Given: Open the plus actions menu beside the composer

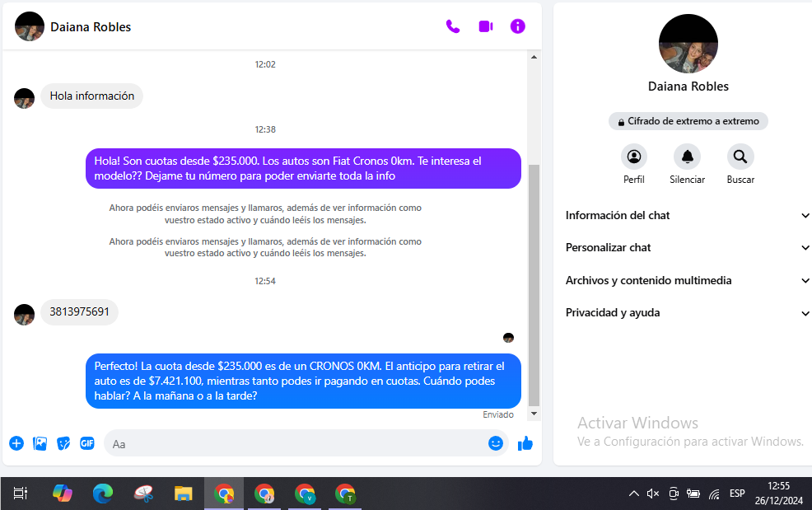Looking at the screenshot, I should tap(16, 443).
